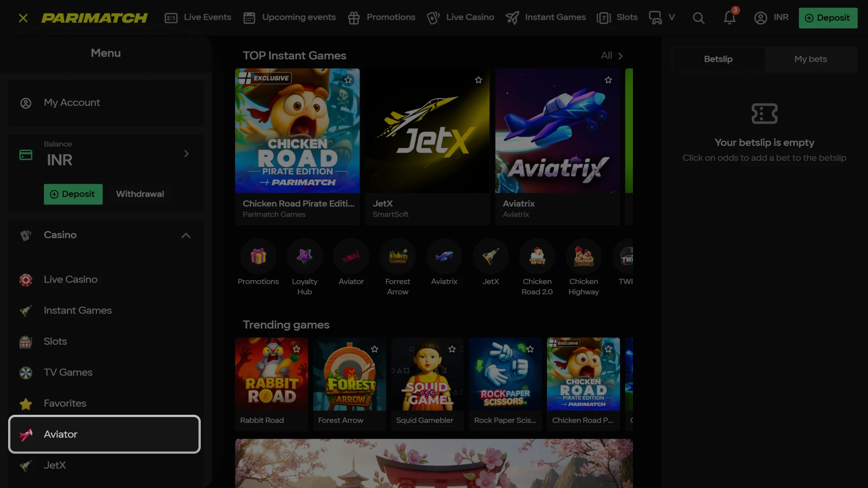Viewport: 868px width, 488px height.
Task: Close the side menu with X icon
Action: [23, 18]
